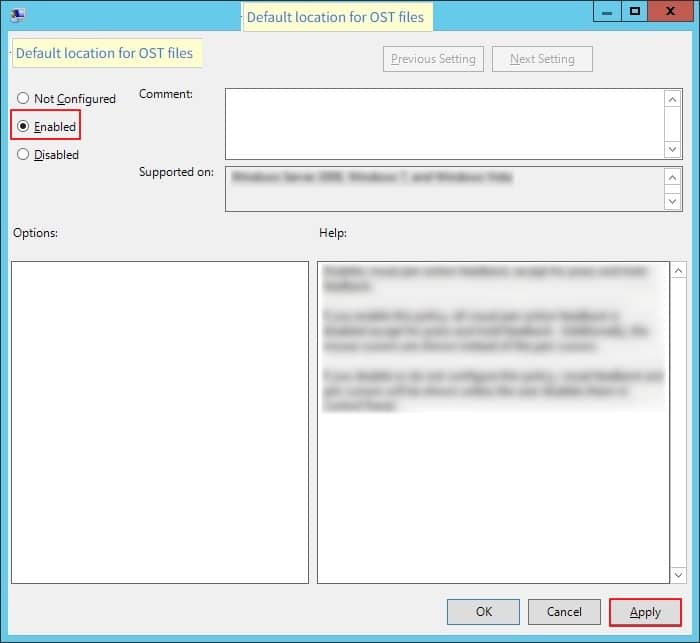Viewport: 700px width, 643px height.
Task: Click the Supported on: label
Action: click(x=176, y=172)
